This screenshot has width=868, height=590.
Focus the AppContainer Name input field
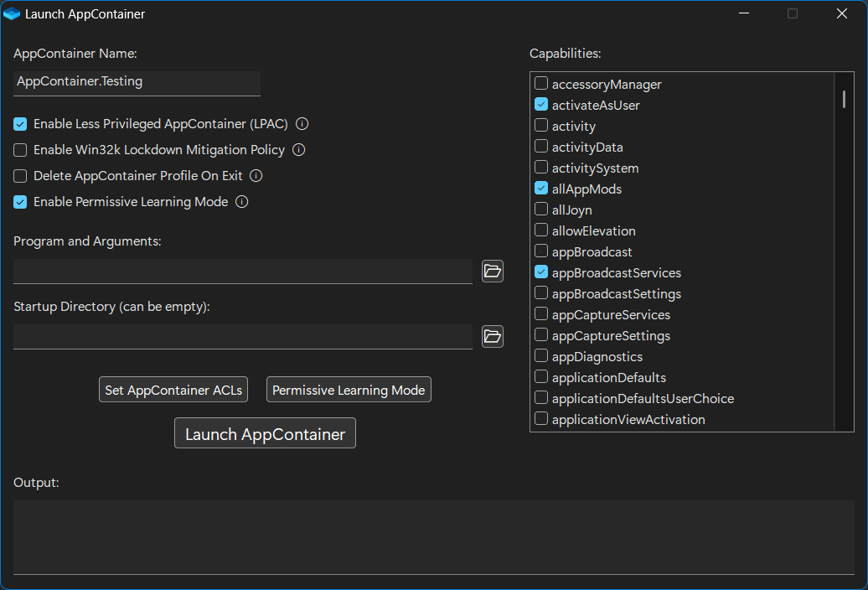tap(137, 83)
